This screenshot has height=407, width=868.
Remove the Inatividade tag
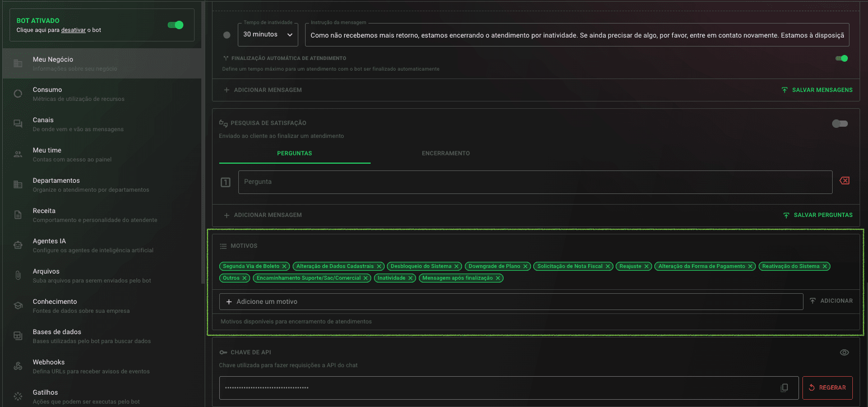coord(410,278)
